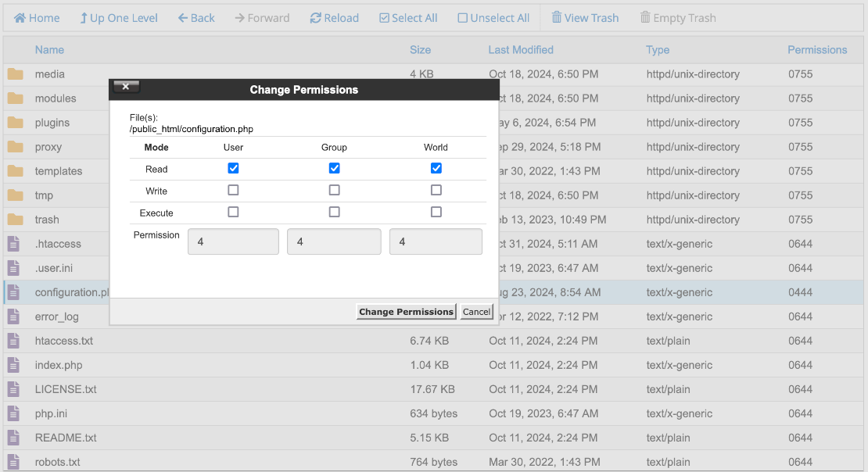The height and width of the screenshot is (472, 868).
Task: Select the Up One Level icon
Action: pyautogui.click(x=84, y=17)
